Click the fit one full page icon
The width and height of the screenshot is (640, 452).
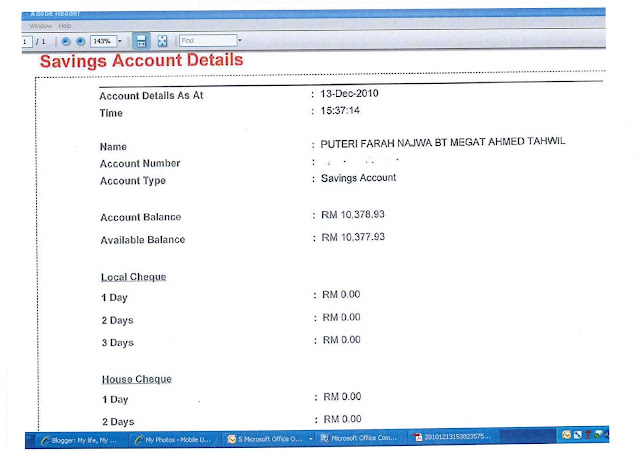162,41
